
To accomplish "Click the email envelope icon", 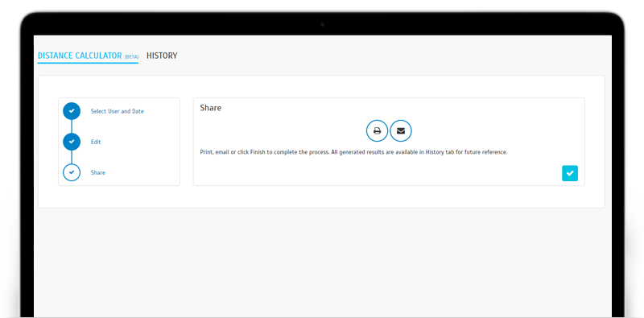I will [x=401, y=131].
